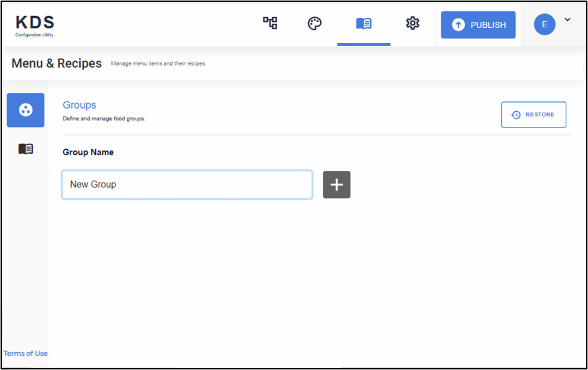This screenshot has width=588, height=370.
Task: Click the PUBLISH button
Action: pos(478,25)
